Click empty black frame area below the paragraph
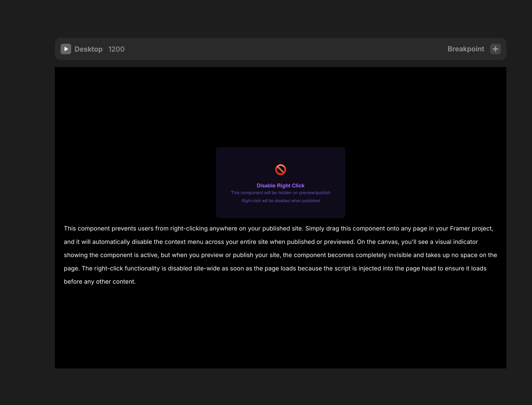Viewport: 532px width, 405px height. point(281,326)
